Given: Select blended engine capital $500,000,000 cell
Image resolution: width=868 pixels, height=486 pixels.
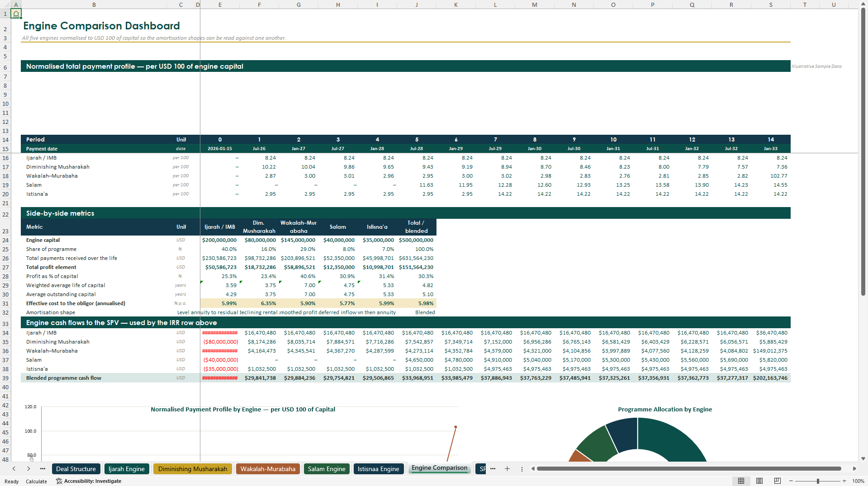Looking at the screenshot, I should (x=416, y=240).
